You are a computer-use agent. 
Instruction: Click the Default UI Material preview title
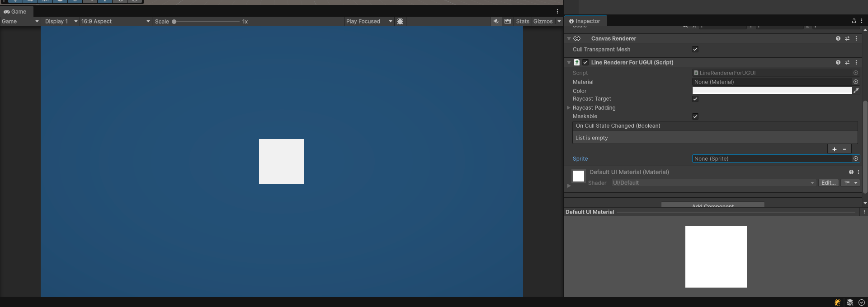tap(590, 212)
